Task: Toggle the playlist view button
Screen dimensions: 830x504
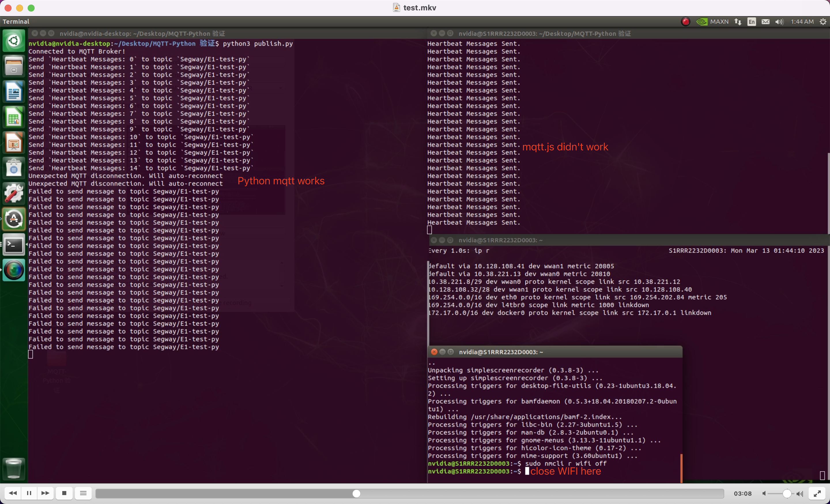Action: point(83,493)
